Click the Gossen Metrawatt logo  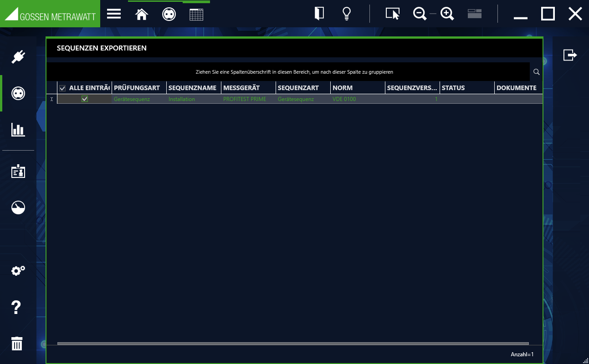click(50, 14)
